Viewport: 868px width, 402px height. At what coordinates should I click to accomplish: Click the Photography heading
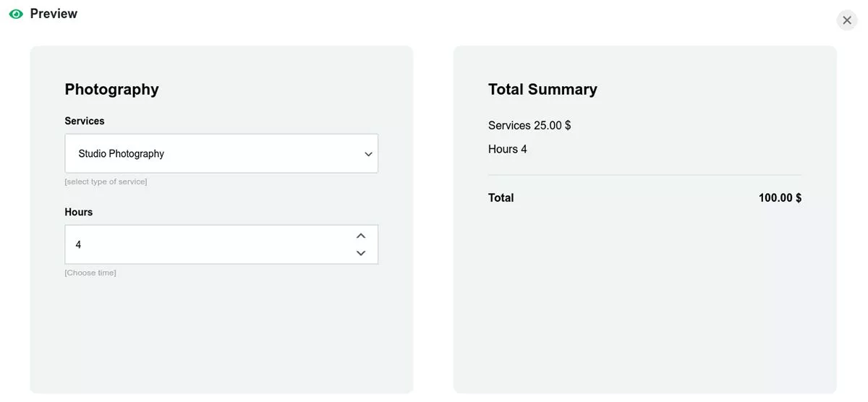point(112,89)
